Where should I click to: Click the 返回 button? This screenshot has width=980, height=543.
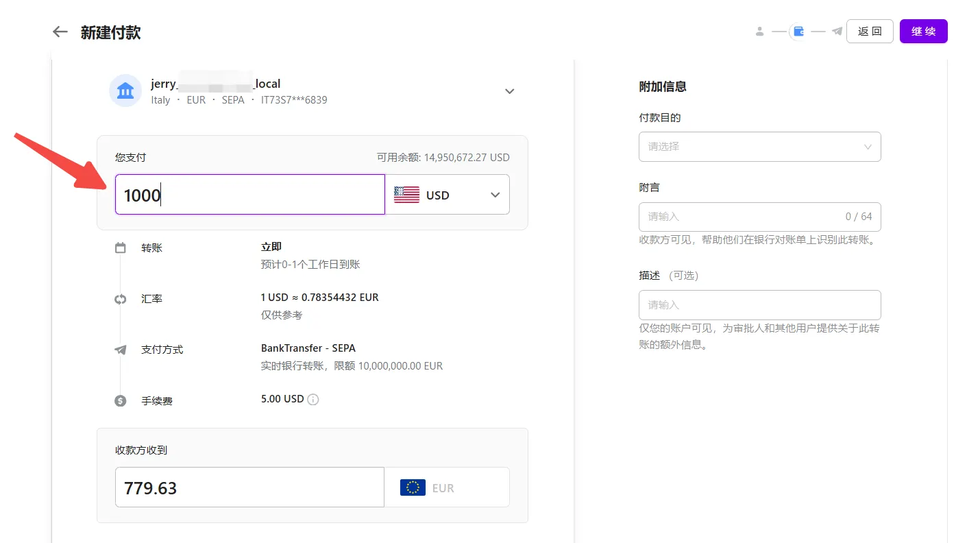click(x=870, y=32)
